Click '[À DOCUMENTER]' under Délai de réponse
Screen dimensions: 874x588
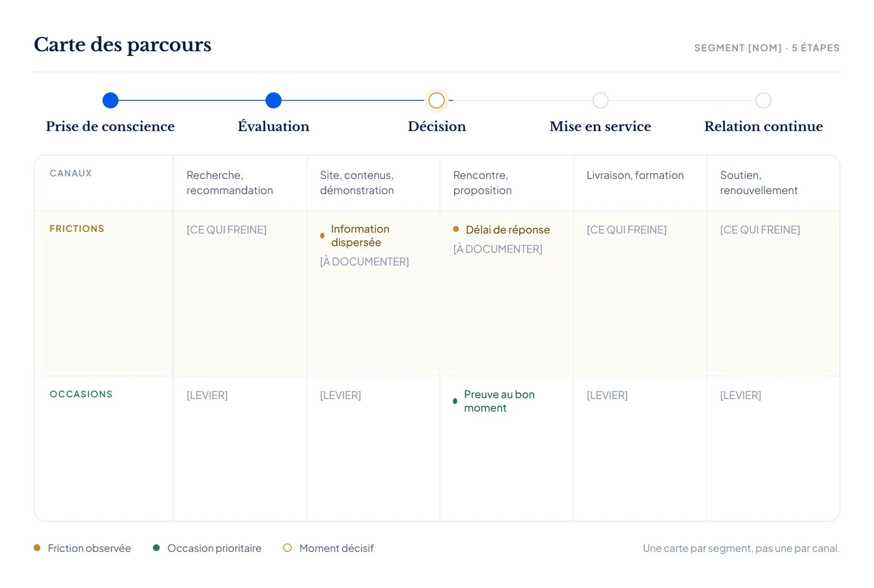click(x=498, y=250)
